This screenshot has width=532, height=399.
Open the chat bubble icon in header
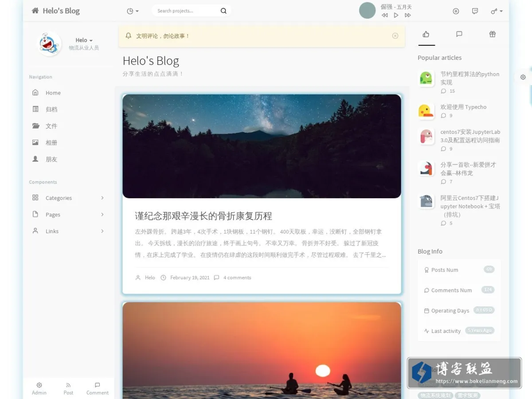475,11
